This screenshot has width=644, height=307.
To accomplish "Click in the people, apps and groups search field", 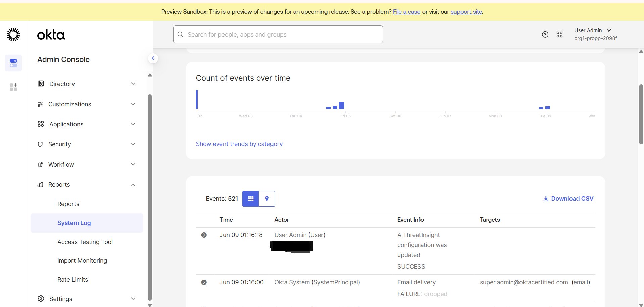I will (278, 35).
